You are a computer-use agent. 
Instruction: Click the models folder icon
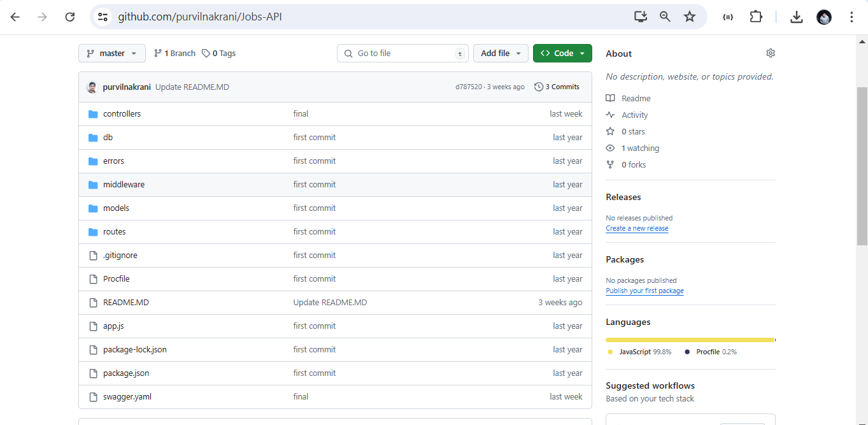click(93, 208)
